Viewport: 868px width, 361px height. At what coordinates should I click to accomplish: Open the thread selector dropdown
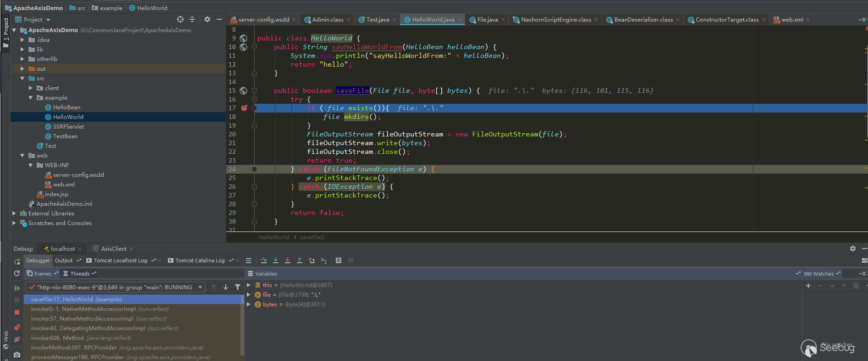point(200,287)
